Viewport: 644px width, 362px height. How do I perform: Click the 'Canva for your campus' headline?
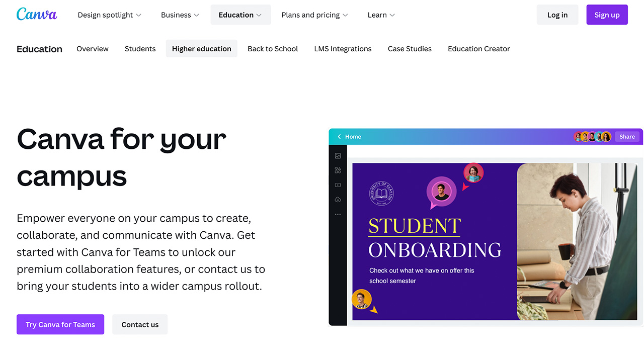pyautogui.click(x=122, y=157)
